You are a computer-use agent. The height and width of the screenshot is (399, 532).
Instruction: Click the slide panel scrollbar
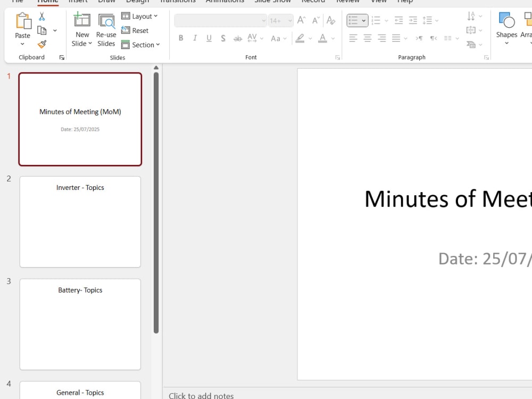point(156,203)
